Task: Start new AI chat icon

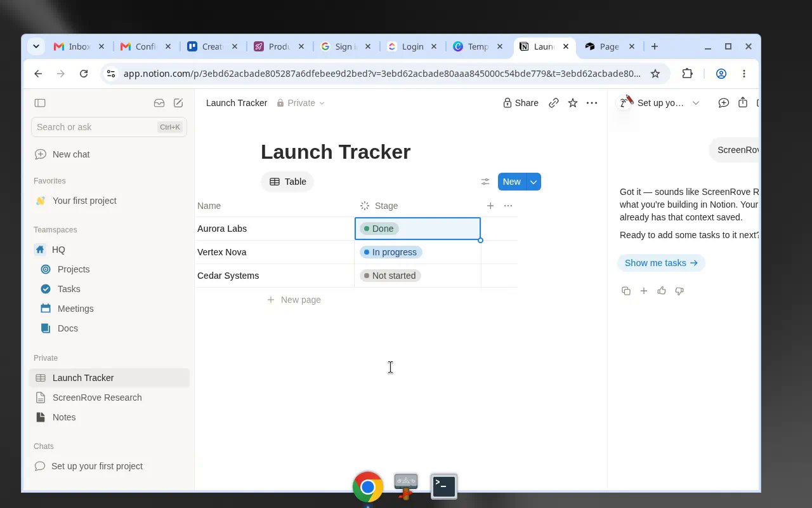Action: pyautogui.click(x=724, y=103)
